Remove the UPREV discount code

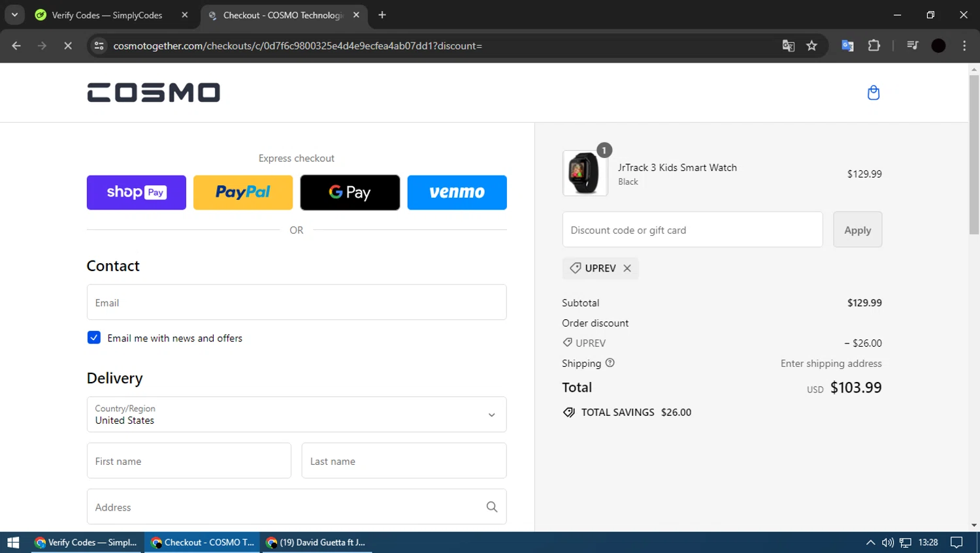tap(627, 268)
